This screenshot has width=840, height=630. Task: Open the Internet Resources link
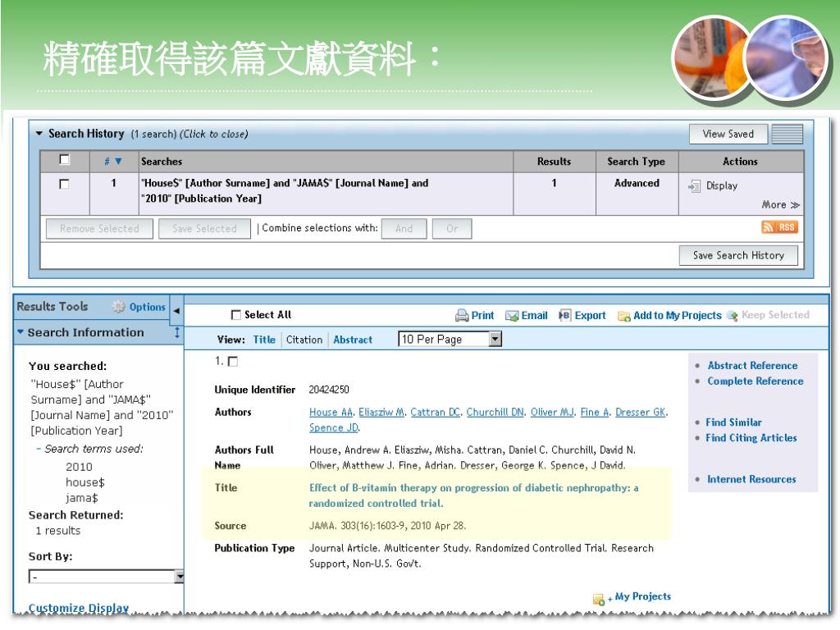pos(751,479)
